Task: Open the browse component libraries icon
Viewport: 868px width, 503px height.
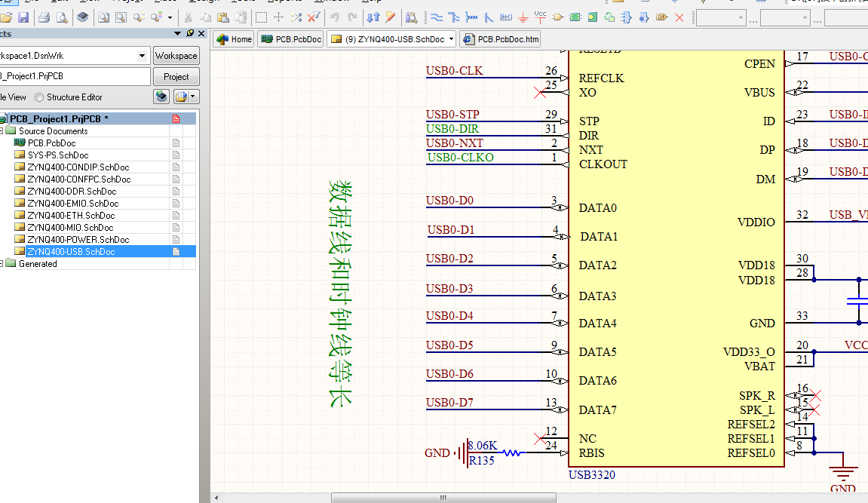Action: 411,17
